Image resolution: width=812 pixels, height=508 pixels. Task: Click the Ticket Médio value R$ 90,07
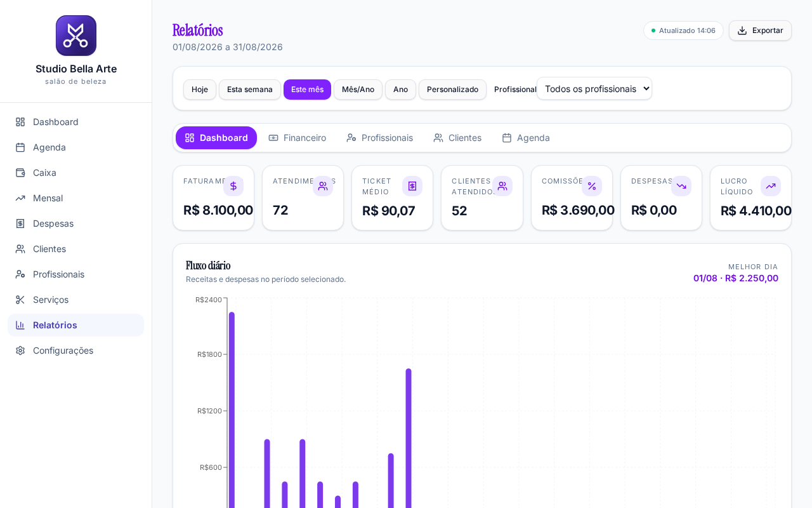tap(389, 211)
